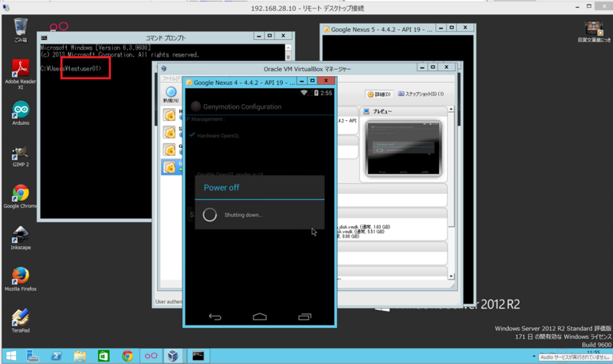Open Server Manager from the taskbar

click(32, 356)
